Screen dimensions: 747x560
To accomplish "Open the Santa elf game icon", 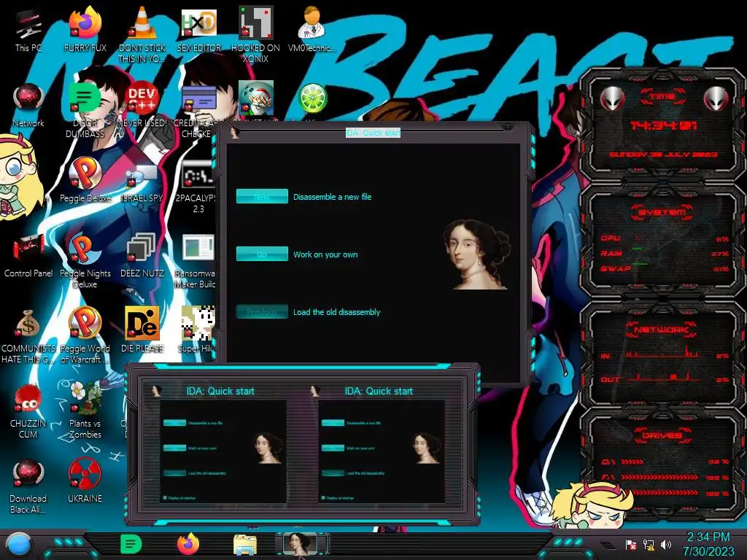I will (x=256, y=98).
